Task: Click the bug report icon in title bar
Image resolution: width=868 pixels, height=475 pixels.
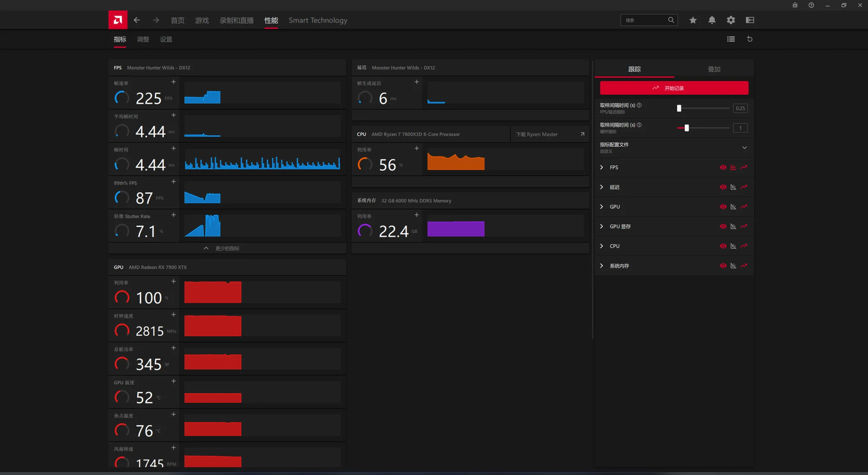Action: [795, 5]
